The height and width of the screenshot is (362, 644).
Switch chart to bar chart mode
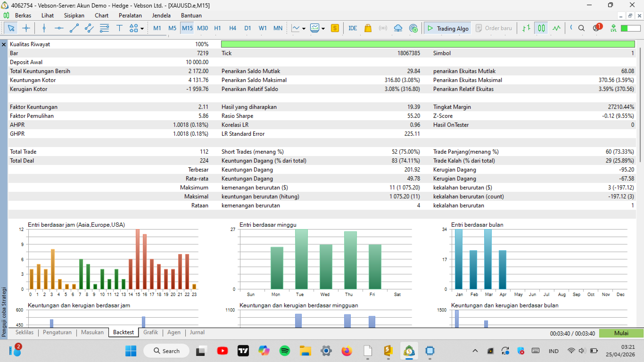[x=526, y=28]
